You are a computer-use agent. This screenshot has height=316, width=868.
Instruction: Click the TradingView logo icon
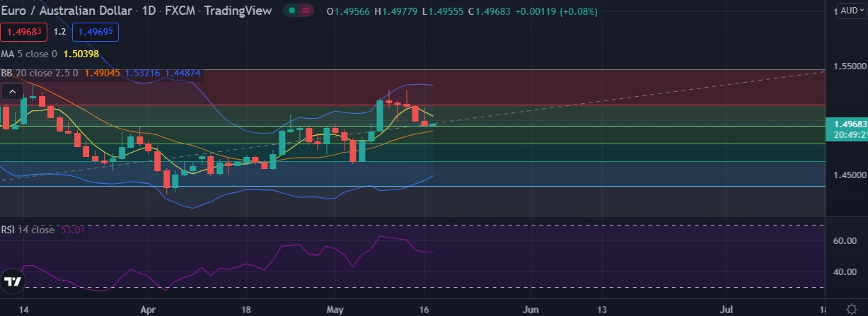[13, 281]
